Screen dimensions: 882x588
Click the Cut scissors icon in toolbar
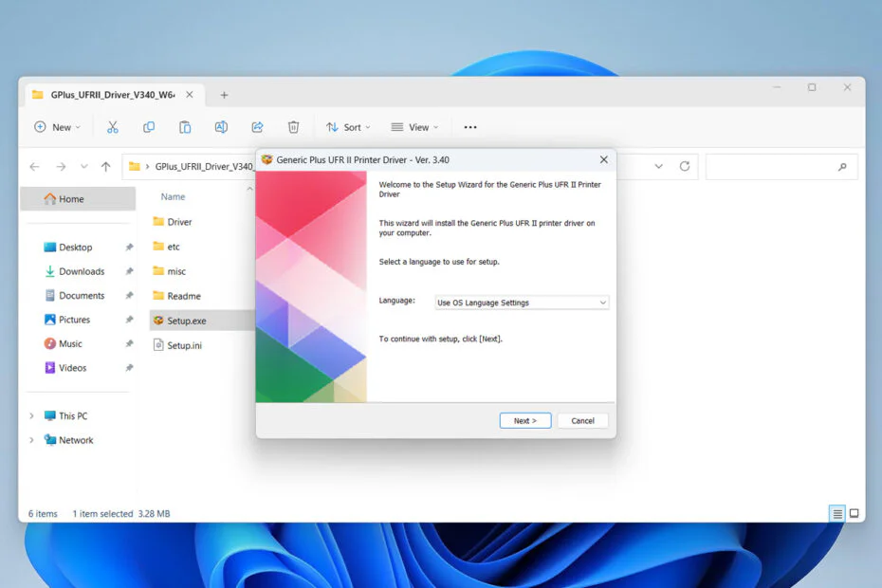pyautogui.click(x=113, y=127)
